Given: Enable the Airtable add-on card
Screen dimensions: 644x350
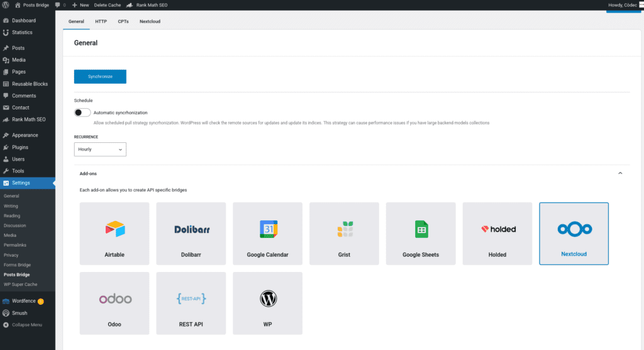Looking at the screenshot, I should [114, 234].
